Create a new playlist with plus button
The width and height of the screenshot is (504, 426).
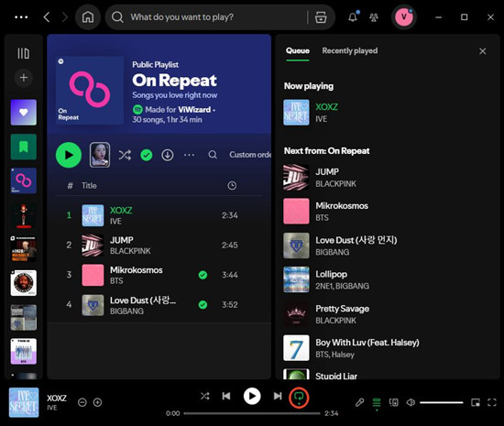pos(24,78)
